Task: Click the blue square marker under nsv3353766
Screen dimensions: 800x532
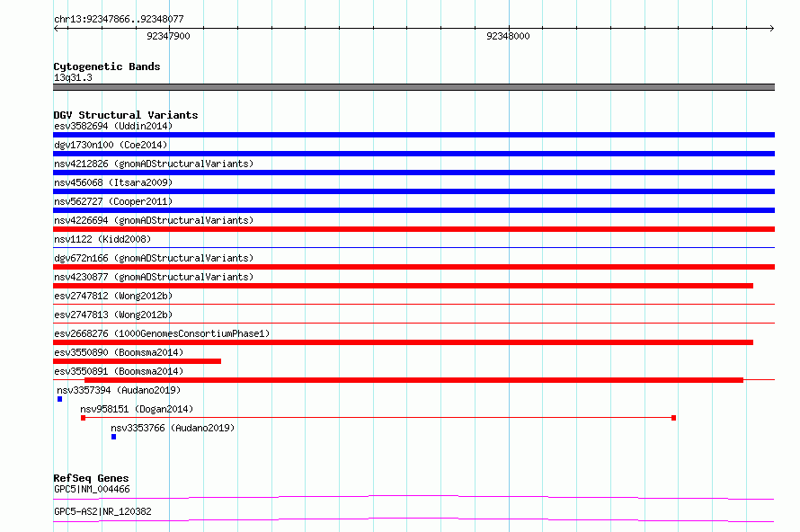Action: (x=114, y=437)
